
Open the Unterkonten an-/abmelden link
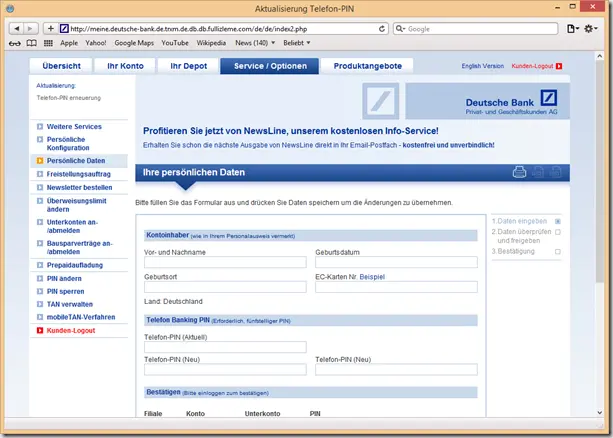point(72,226)
